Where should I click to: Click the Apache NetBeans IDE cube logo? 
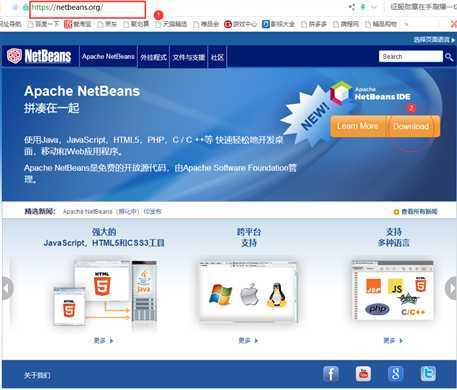click(x=341, y=93)
